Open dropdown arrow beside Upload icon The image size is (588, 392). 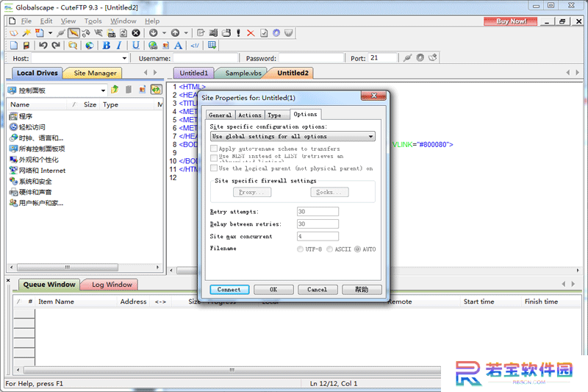point(186,33)
